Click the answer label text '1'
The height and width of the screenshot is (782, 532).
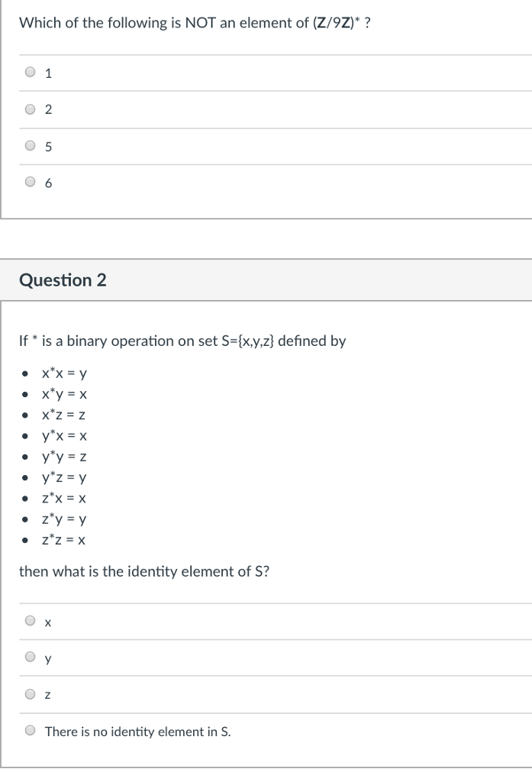[x=48, y=73]
